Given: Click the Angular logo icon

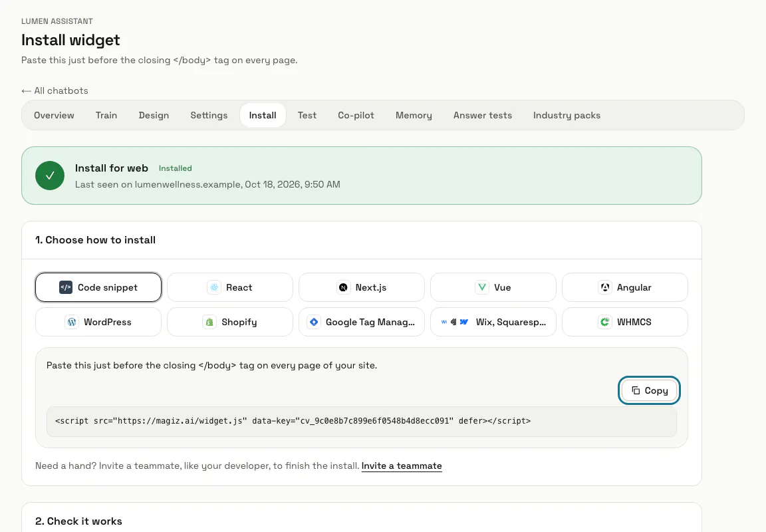Looking at the screenshot, I should (x=605, y=287).
